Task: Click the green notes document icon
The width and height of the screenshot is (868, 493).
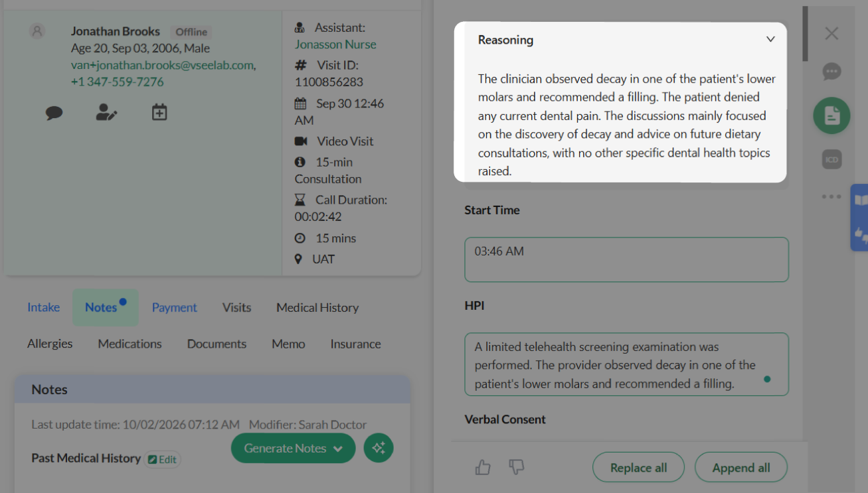Action: pos(831,116)
